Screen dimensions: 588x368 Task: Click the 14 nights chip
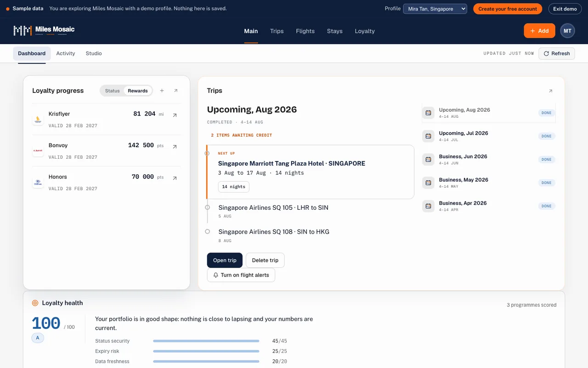coord(233,187)
